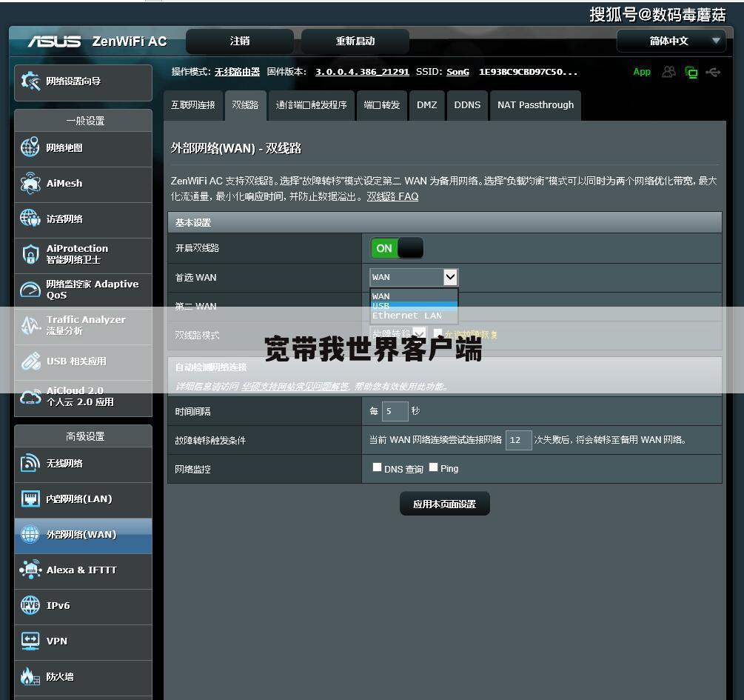Choose WAN option in the dropdown list
Screen dimensions: 744x700
pyautogui.click(x=414, y=296)
